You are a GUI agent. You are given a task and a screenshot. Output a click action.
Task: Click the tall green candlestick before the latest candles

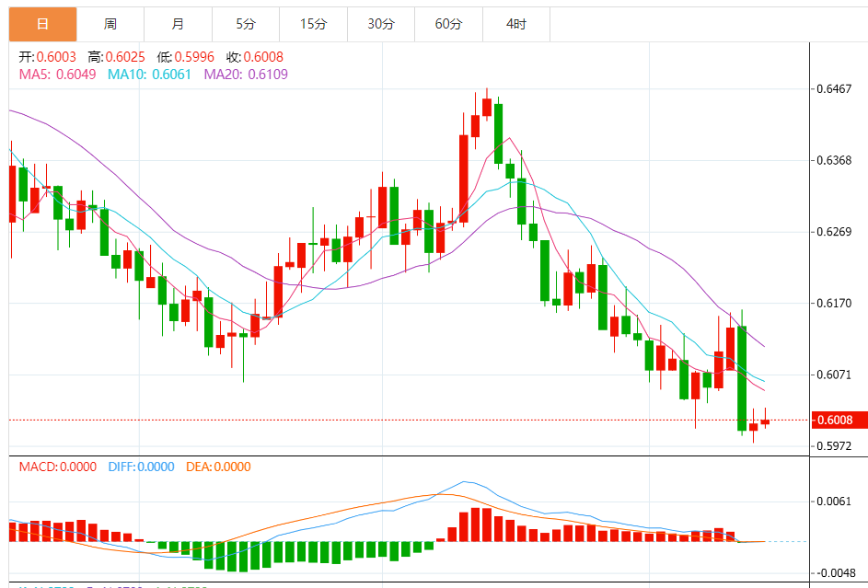742,378
